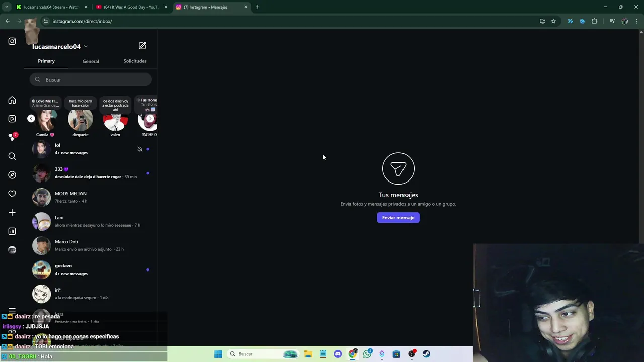
Task: Open Camila's note avatar
Action: click(45, 121)
